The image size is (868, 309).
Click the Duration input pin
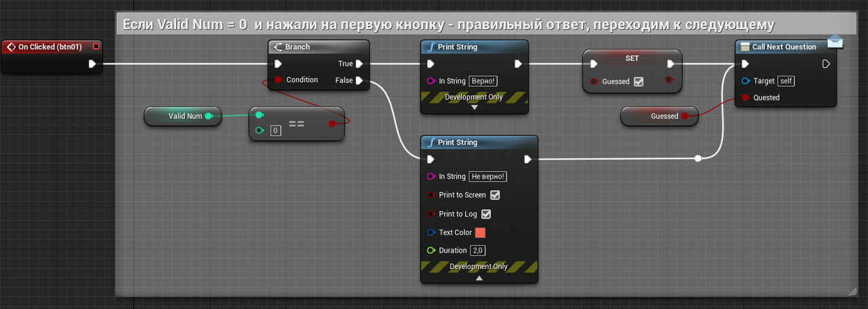coord(430,251)
